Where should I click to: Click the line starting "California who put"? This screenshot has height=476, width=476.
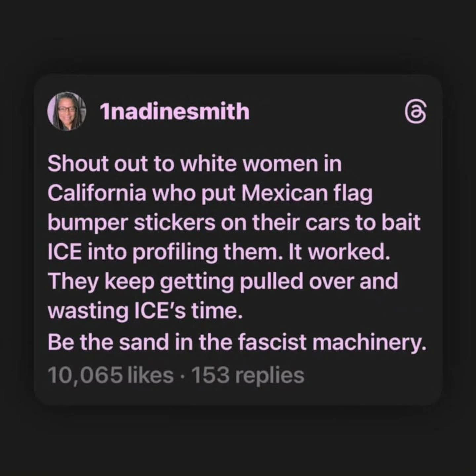[210, 193]
